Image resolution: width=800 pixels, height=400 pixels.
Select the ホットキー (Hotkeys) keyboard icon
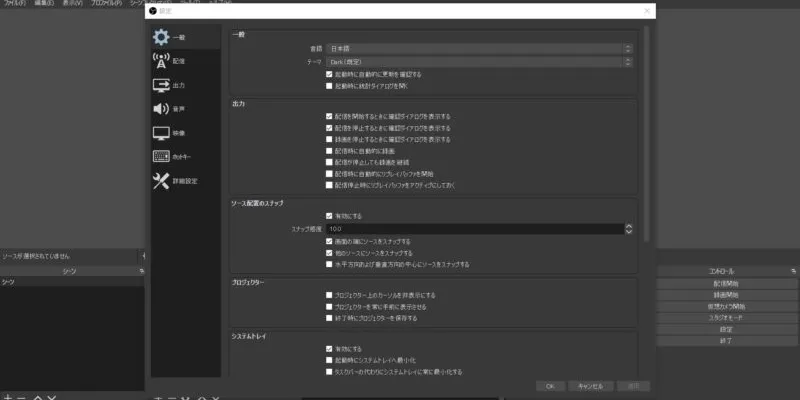click(161, 157)
